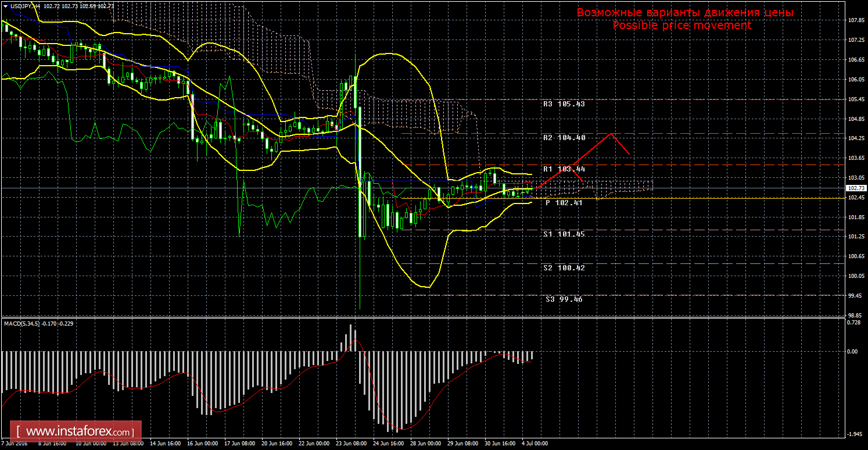868x450 pixels.
Task: Click 100.05 on the price axis
Action: [x=857, y=276]
